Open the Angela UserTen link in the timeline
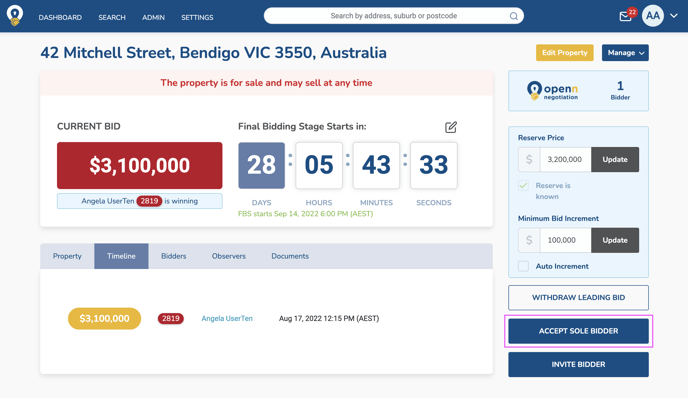 227,319
